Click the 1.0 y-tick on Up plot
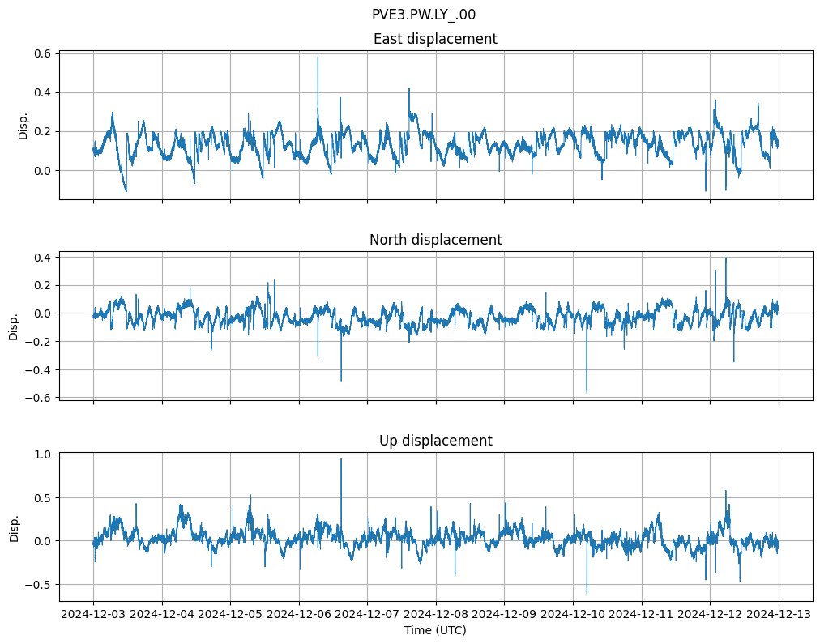 [x=42, y=454]
